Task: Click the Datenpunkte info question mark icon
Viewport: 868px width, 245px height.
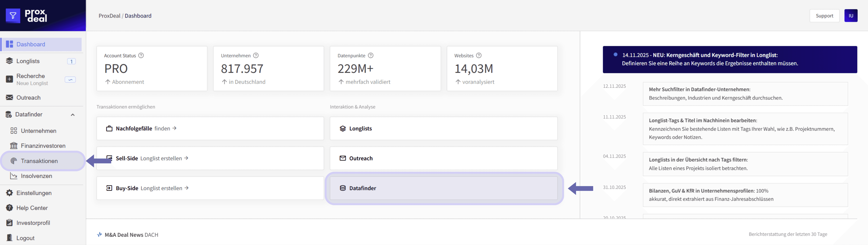Action: click(371, 56)
